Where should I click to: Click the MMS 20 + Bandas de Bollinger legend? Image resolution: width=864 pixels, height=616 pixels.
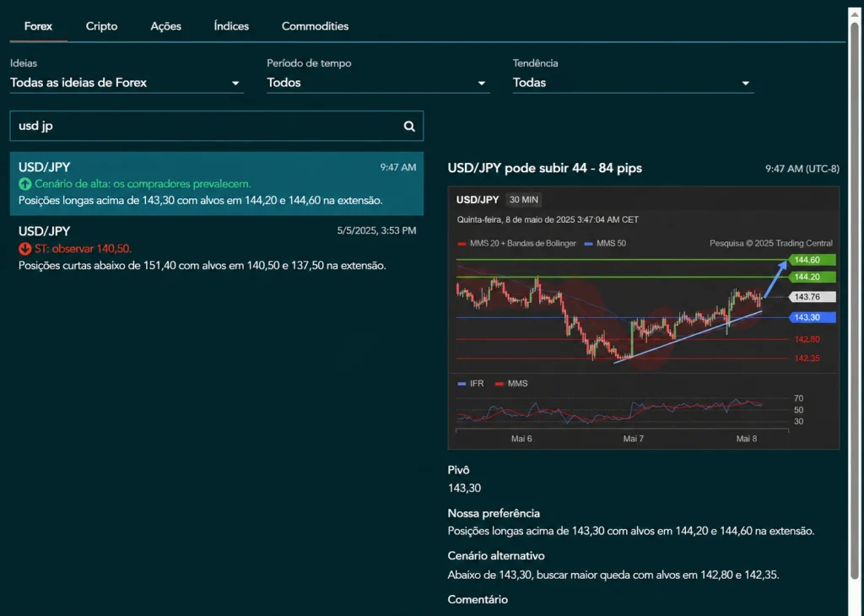click(517, 244)
